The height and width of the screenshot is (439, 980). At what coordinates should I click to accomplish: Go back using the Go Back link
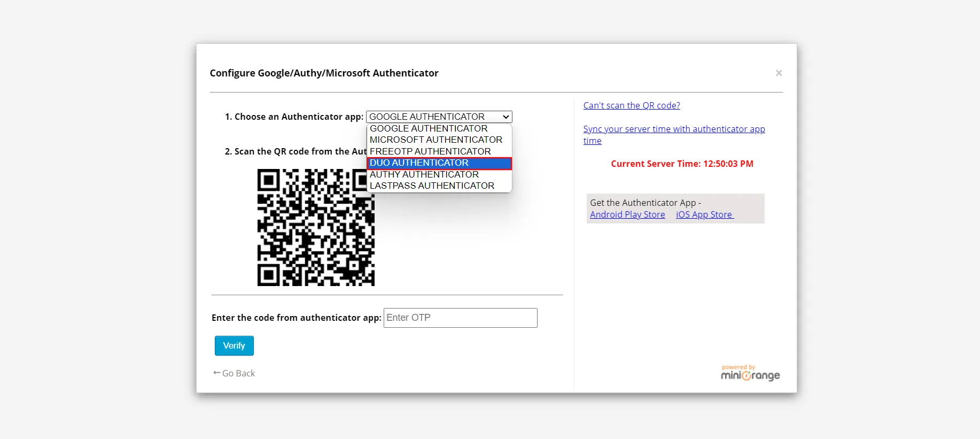[234, 373]
